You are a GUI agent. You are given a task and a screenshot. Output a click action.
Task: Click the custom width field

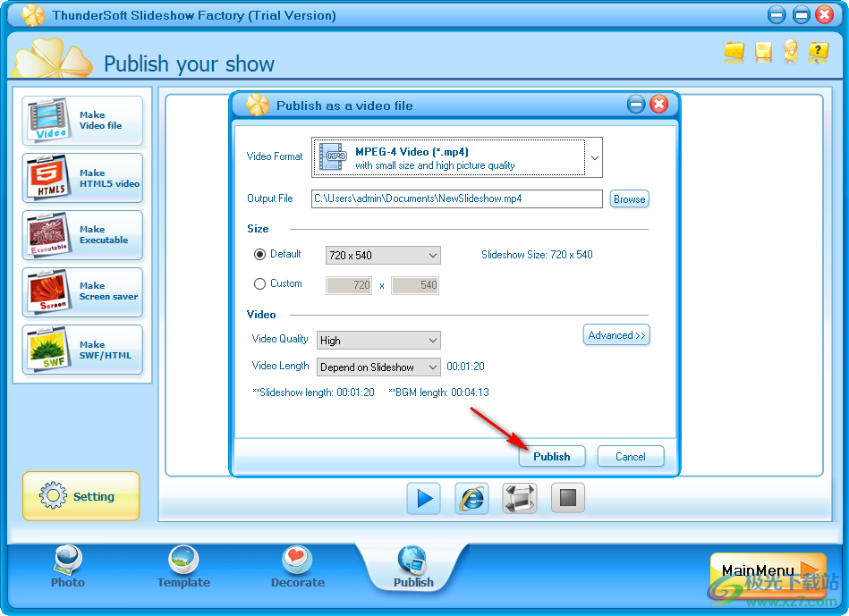pyautogui.click(x=349, y=285)
